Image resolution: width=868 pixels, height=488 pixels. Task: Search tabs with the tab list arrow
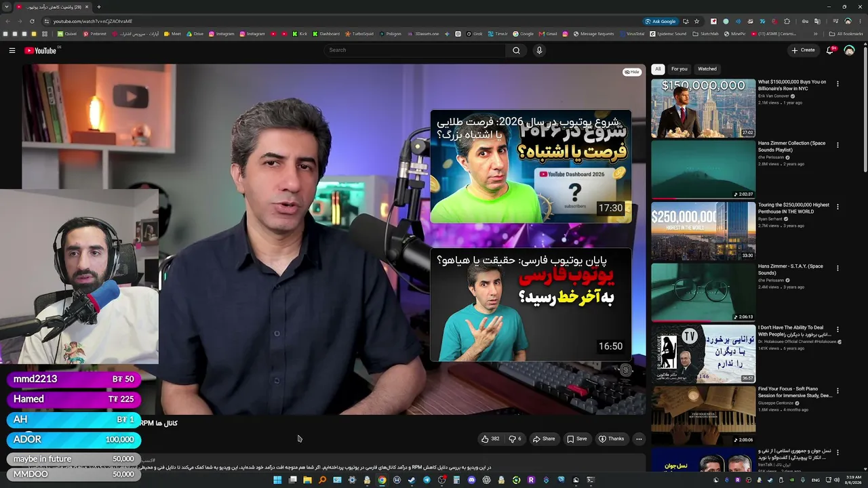(x=7, y=7)
